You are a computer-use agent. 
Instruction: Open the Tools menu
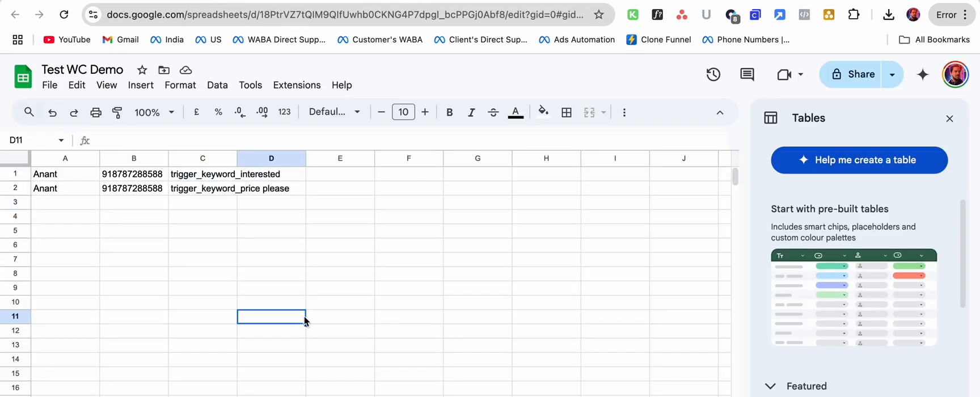point(250,85)
